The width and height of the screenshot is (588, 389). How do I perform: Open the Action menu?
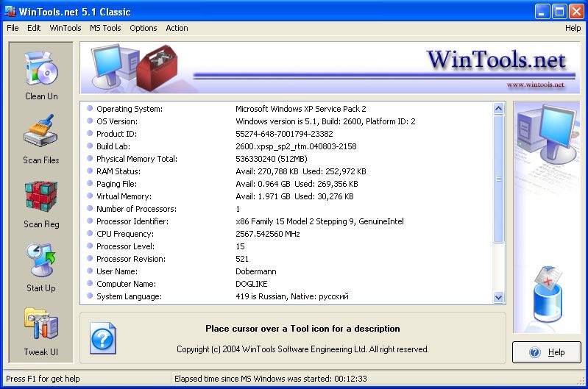coord(177,28)
